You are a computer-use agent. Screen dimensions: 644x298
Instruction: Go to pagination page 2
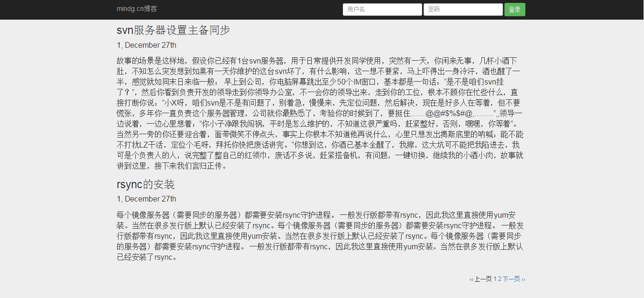tap(500, 279)
